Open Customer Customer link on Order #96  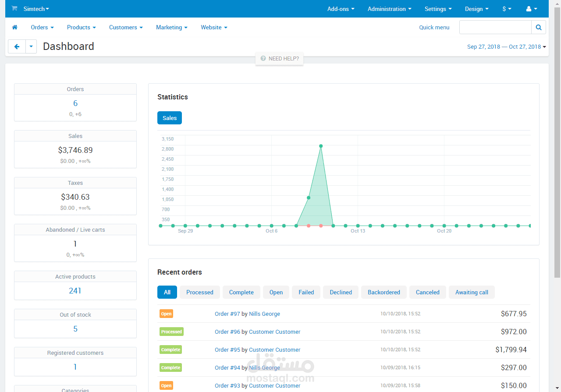[x=275, y=332]
